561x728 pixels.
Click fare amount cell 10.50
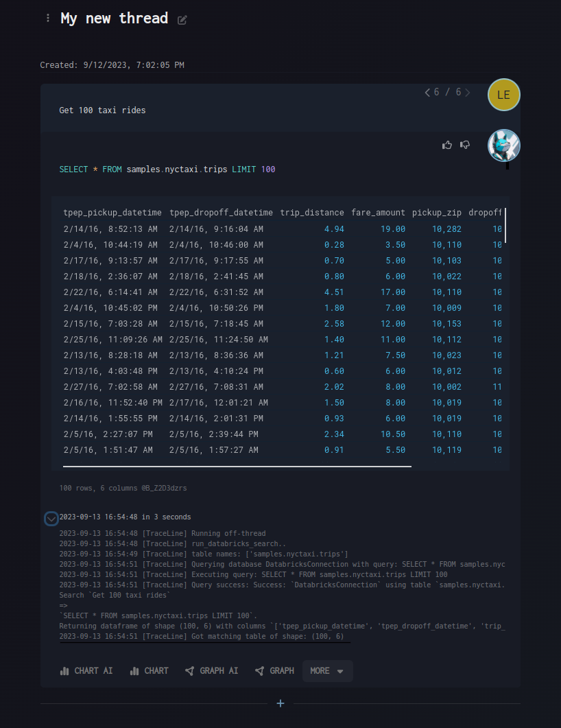coord(393,434)
